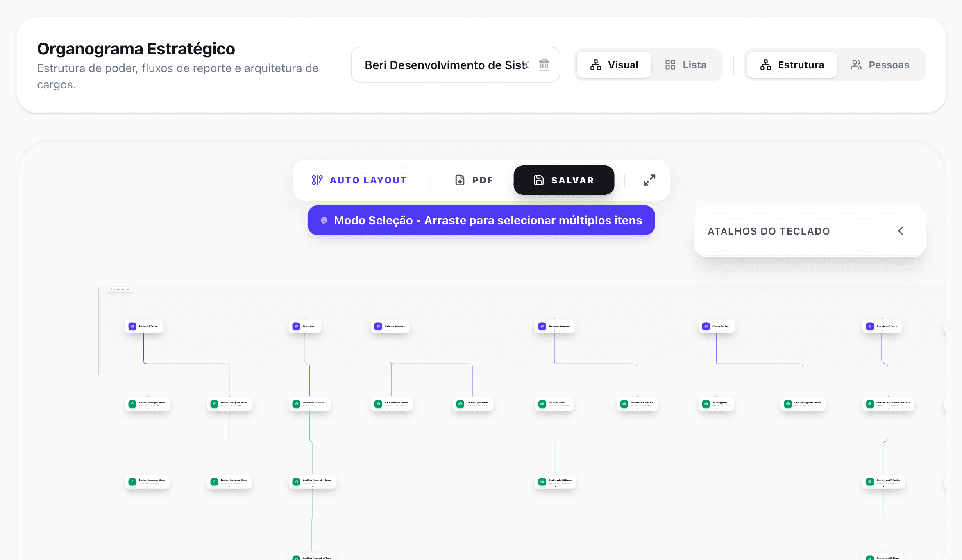Export the organogram as PDF
The image size is (962, 560).
click(x=474, y=180)
